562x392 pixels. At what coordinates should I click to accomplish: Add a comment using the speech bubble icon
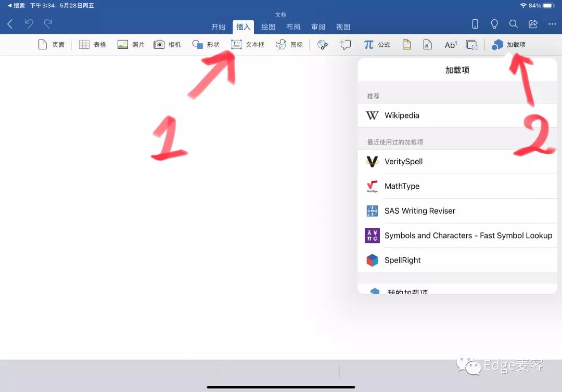point(345,44)
